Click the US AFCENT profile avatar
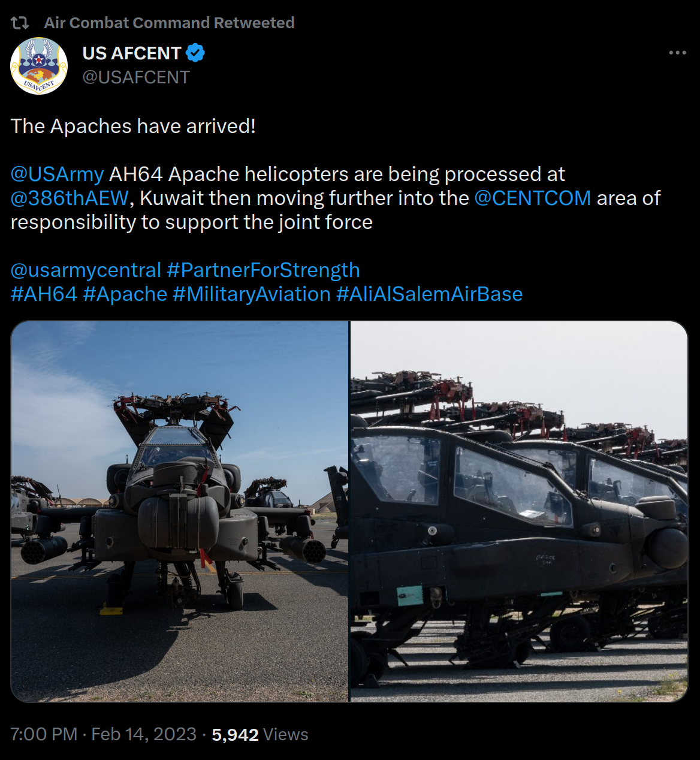Image resolution: width=700 pixels, height=760 pixels. pos(39,66)
